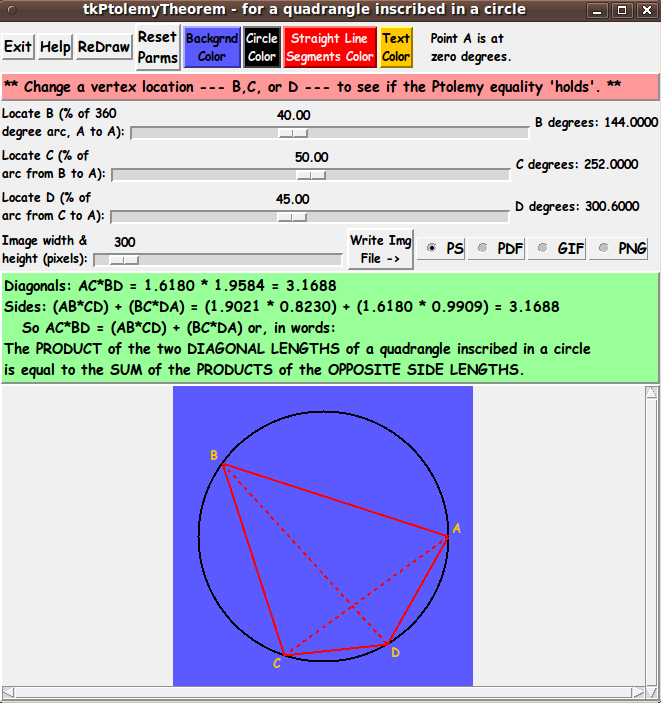Click the Exit button
661x703 pixels.
coord(18,47)
